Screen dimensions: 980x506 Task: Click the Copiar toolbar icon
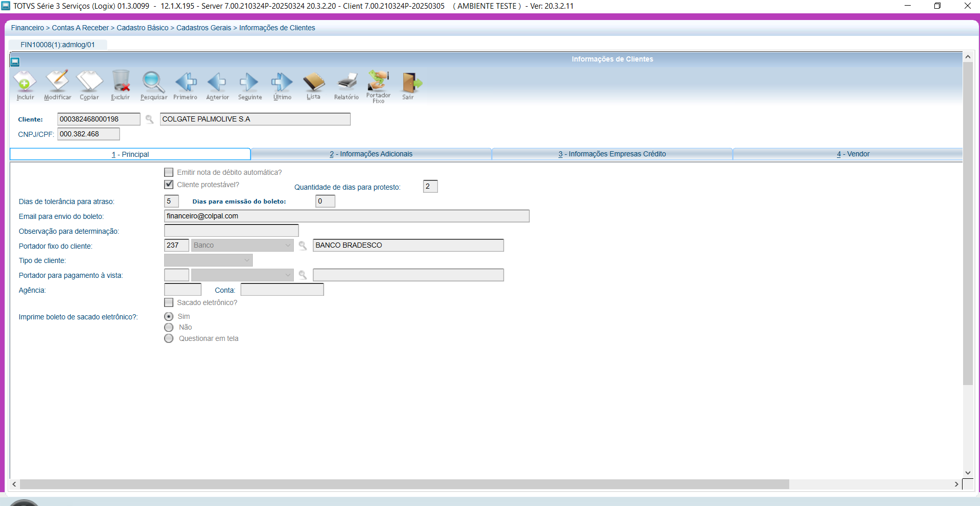point(89,85)
